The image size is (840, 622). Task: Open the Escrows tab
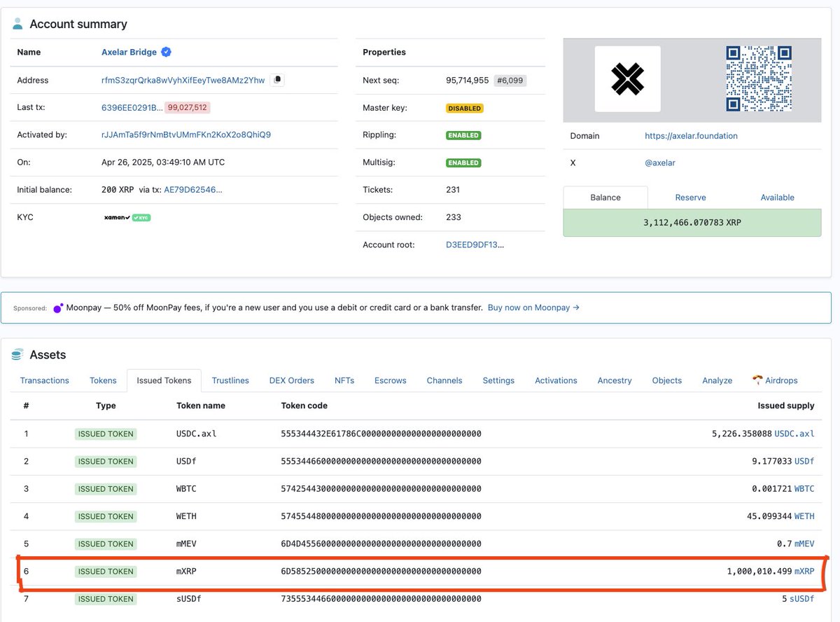[x=391, y=380]
